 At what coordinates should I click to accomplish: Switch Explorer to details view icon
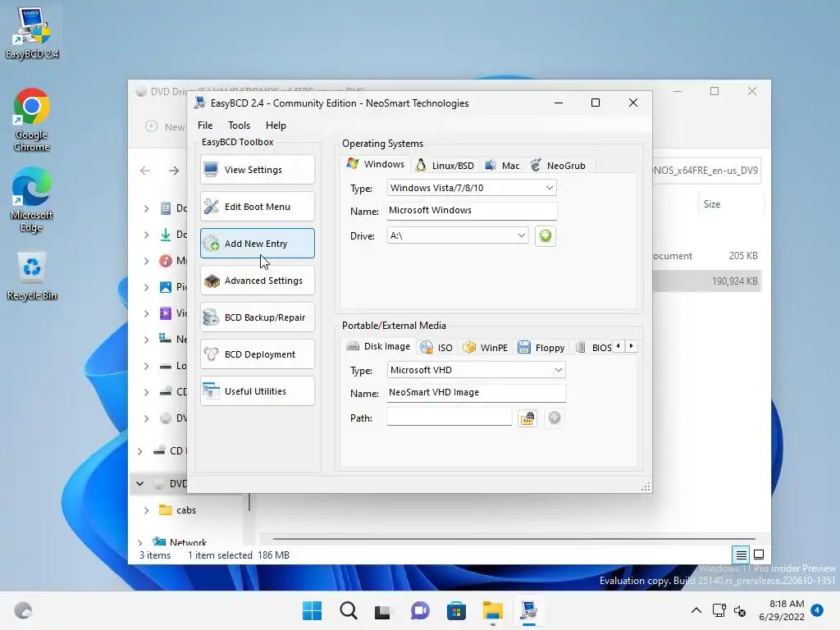click(741, 555)
